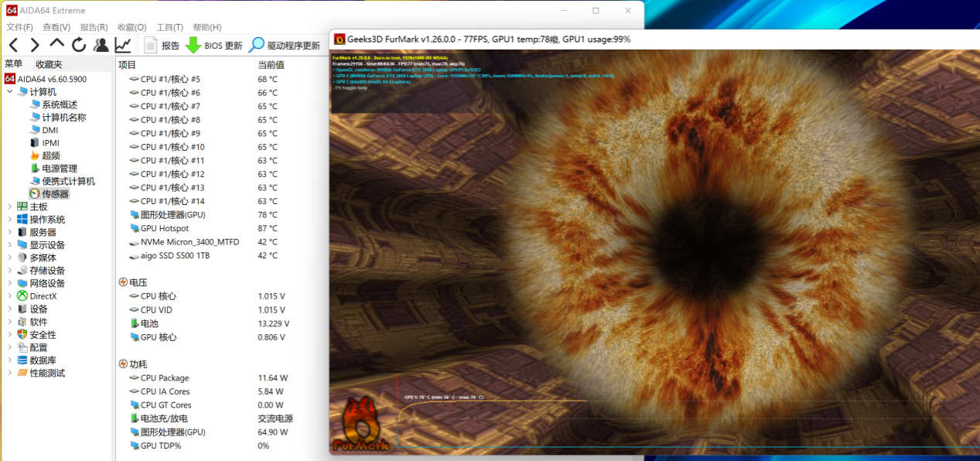Select 便携式计算机 in the tree
The height and width of the screenshot is (461, 980).
tap(63, 181)
